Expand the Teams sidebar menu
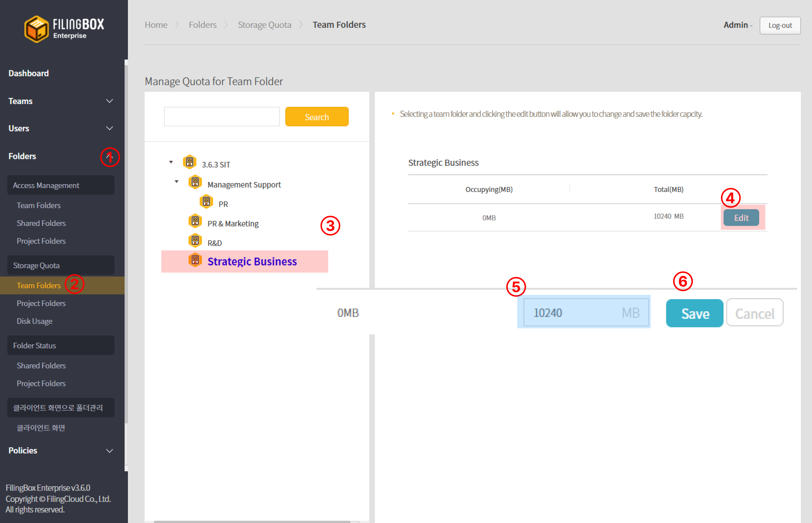 coord(109,101)
